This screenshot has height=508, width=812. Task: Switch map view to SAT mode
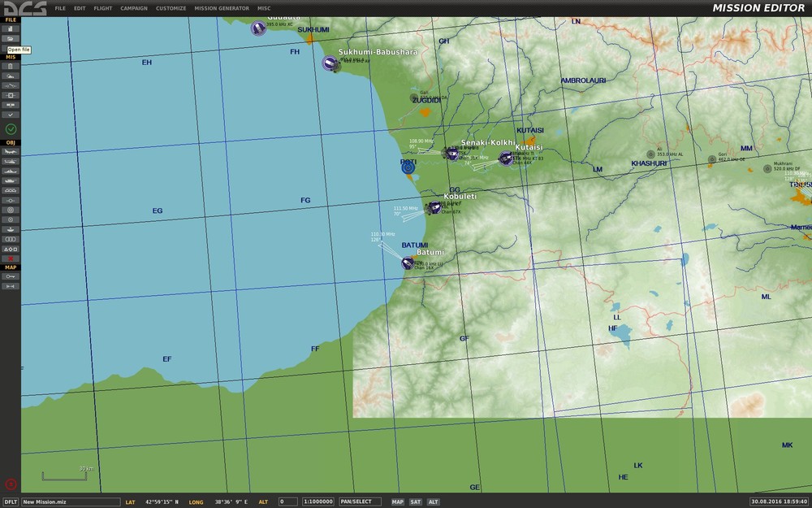[415, 501]
